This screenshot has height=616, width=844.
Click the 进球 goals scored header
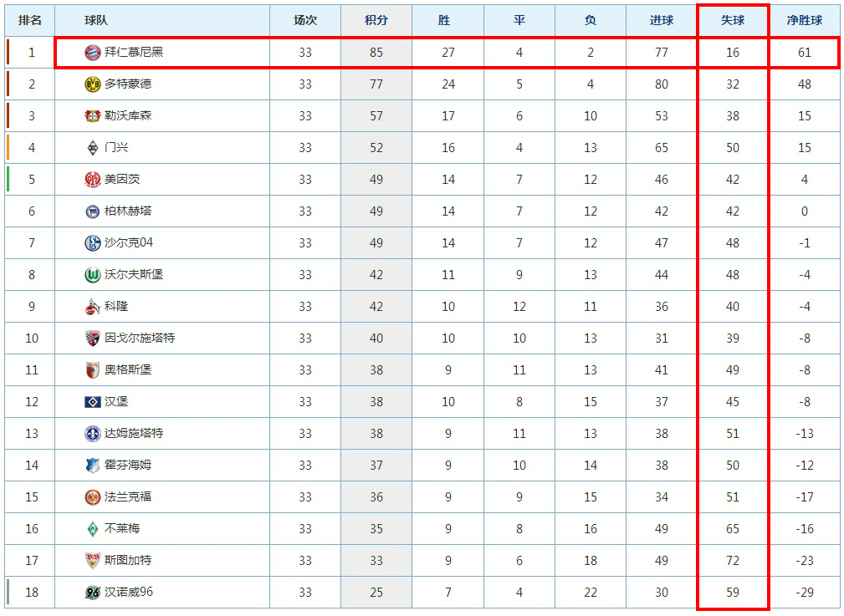click(662, 20)
